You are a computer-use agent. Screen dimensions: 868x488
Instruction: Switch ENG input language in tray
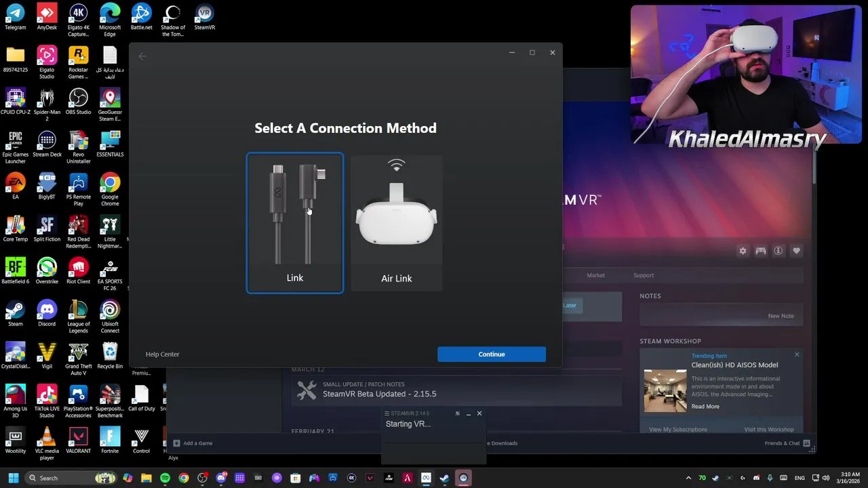[800, 478]
